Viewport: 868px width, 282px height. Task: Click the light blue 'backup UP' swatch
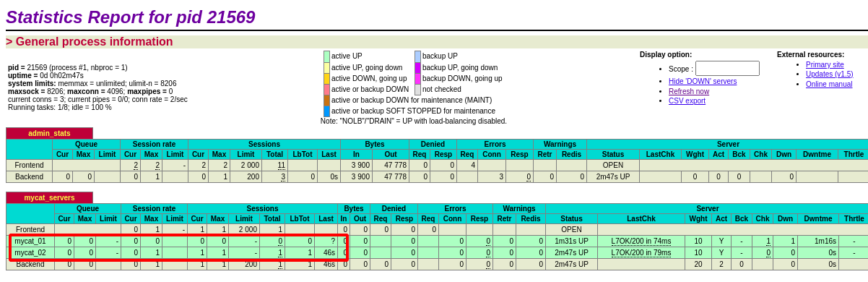417,56
